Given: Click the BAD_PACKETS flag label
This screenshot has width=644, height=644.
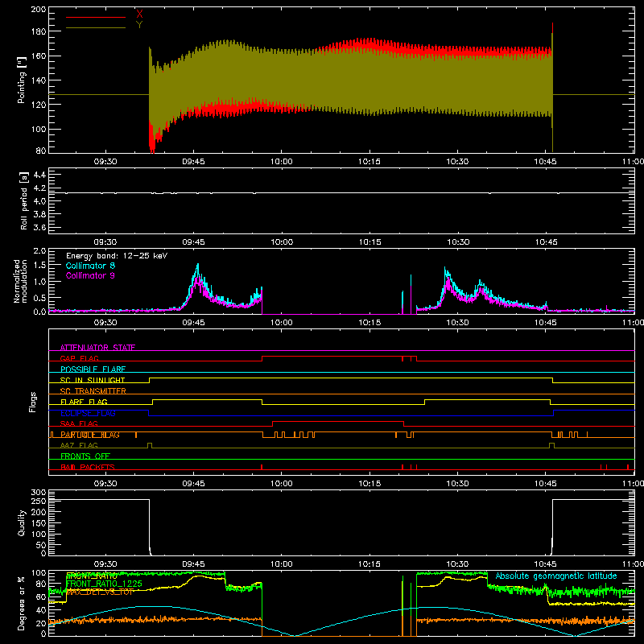Looking at the screenshot, I should click(x=88, y=467).
